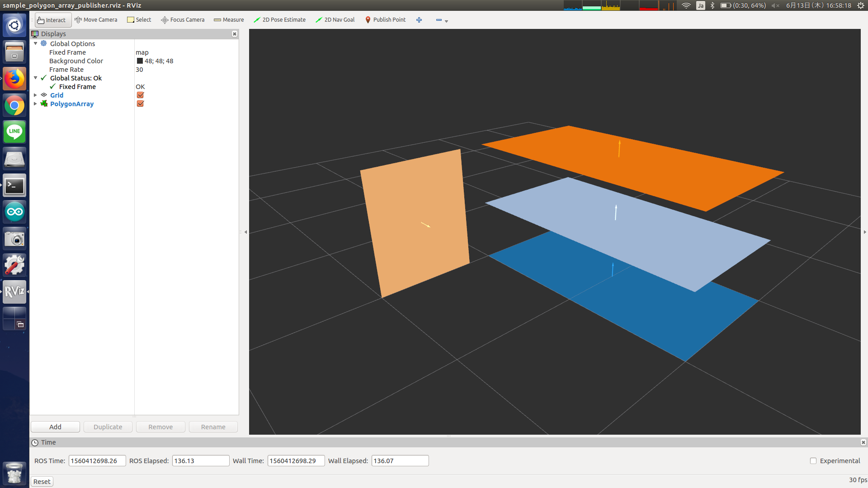Click the Global Options gear icon
Image resolution: width=868 pixels, height=488 pixels.
click(44, 43)
